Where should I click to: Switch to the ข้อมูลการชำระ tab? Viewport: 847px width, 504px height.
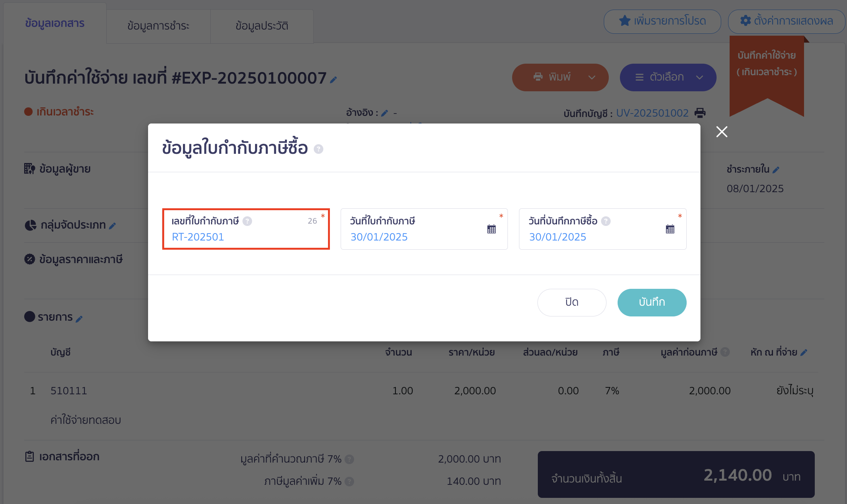pos(158,25)
